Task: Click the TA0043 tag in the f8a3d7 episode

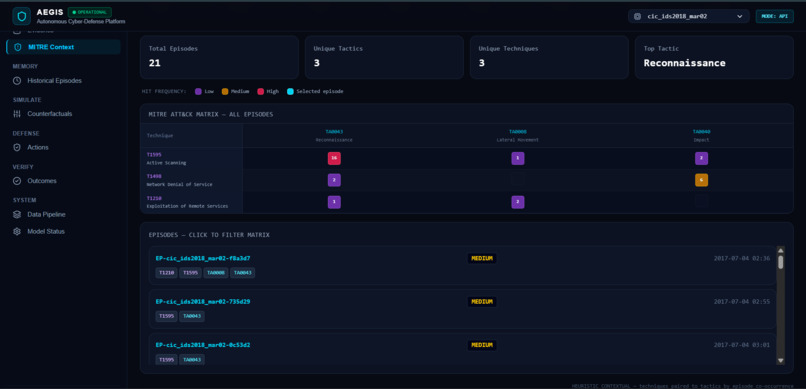Action: (x=243, y=273)
